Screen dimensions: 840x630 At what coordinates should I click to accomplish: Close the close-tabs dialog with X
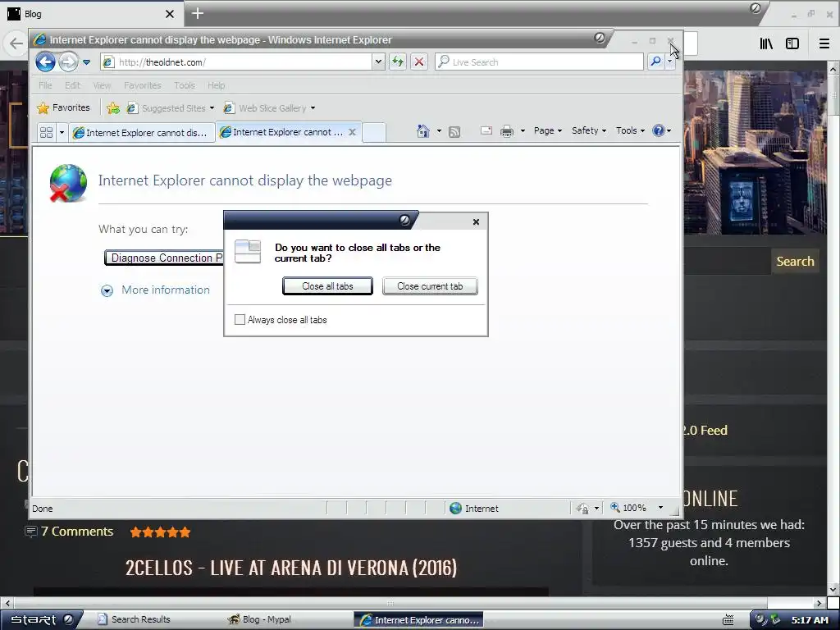[x=476, y=221]
